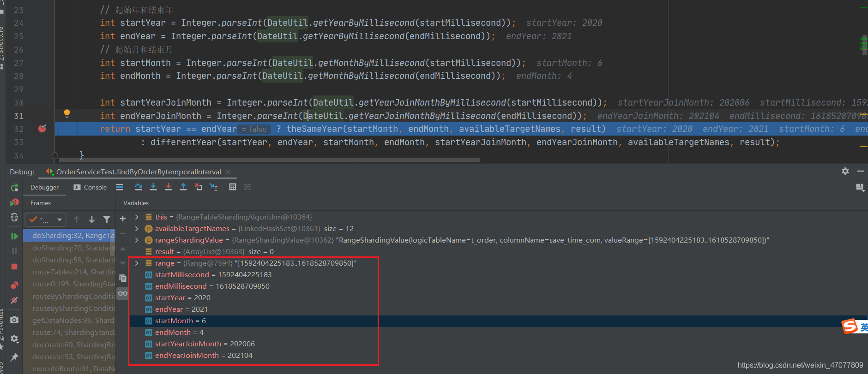Toggle show watches glasses icon

tap(123, 293)
